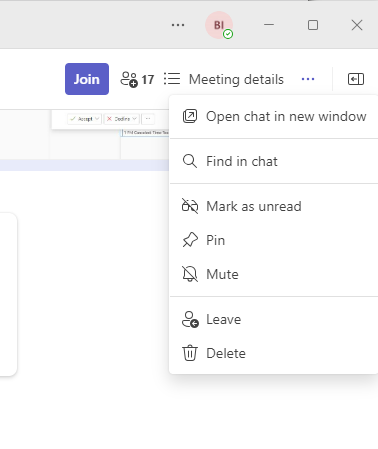Click the Pin pushpin icon
Image resolution: width=378 pixels, height=449 pixels.
click(x=190, y=240)
